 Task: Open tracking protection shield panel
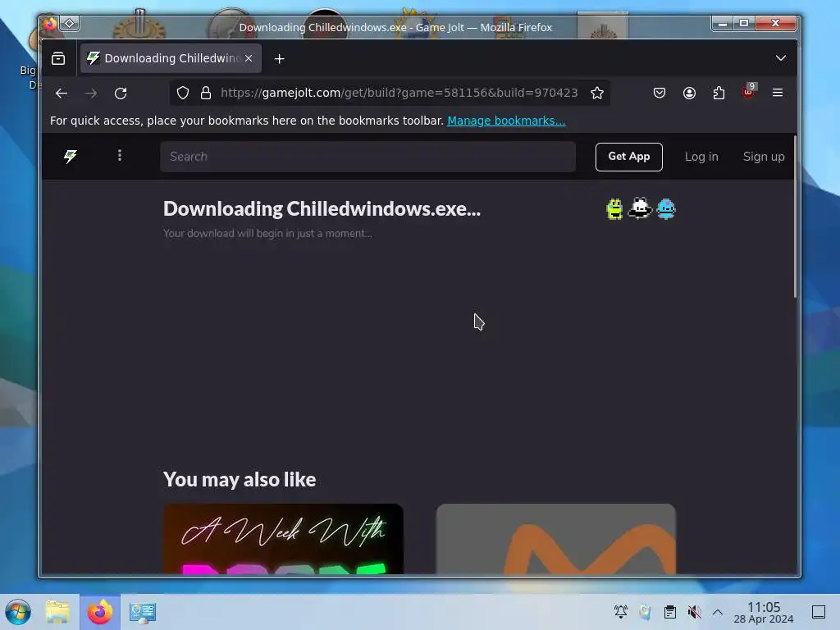coord(183,93)
